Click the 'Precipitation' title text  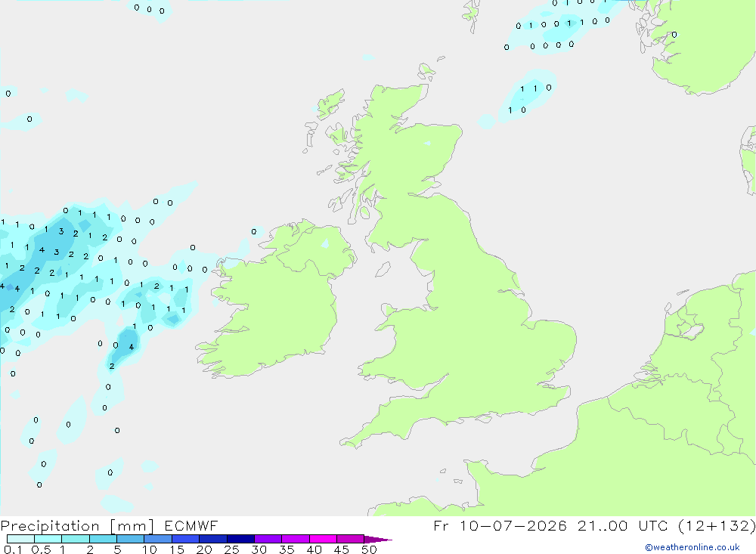50,526
